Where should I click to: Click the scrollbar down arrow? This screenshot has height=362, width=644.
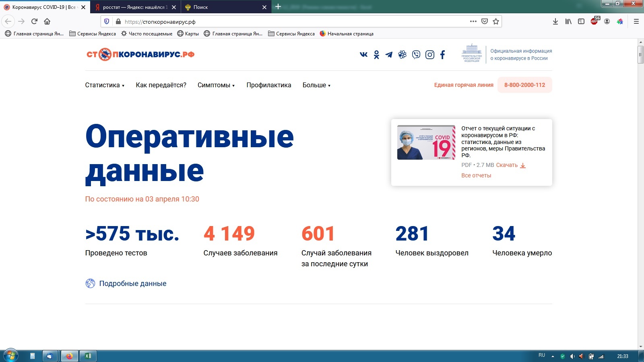pyautogui.click(x=640, y=346)
